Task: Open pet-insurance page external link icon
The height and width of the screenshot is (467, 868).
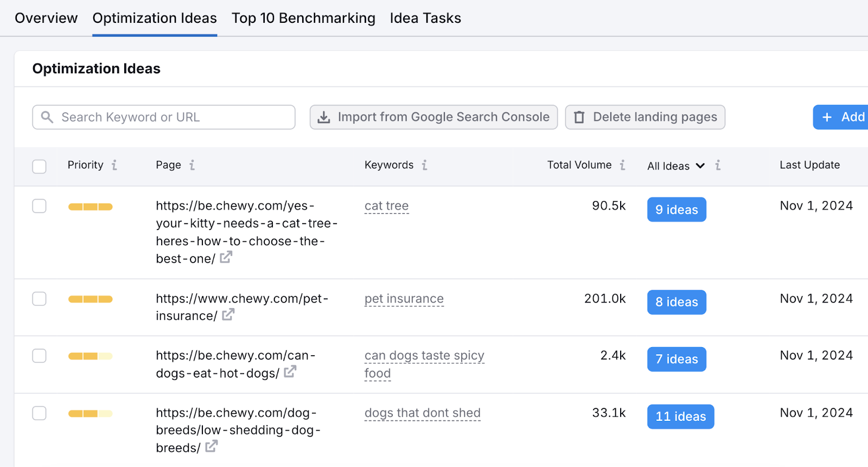Action: [228, 315]
